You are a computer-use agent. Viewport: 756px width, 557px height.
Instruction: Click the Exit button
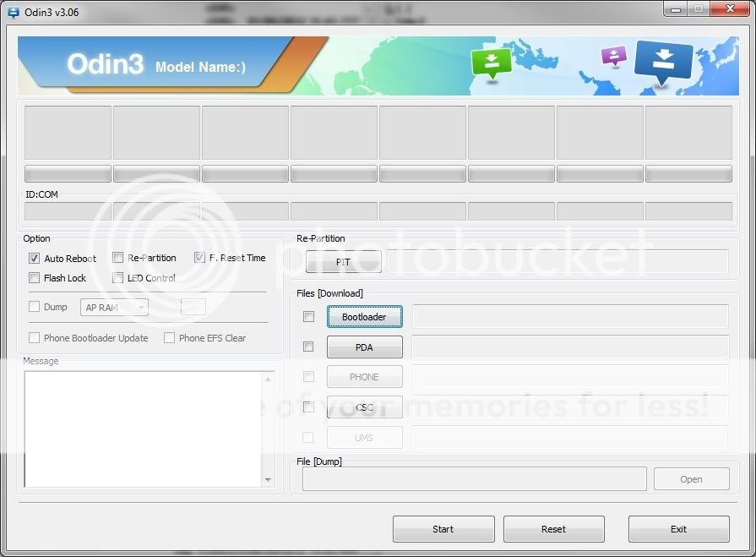point(678,529)
